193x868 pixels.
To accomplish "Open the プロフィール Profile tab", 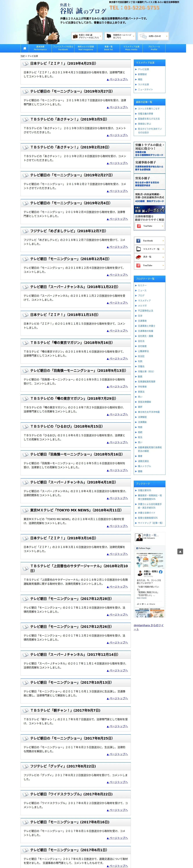I will pos(154,48).
